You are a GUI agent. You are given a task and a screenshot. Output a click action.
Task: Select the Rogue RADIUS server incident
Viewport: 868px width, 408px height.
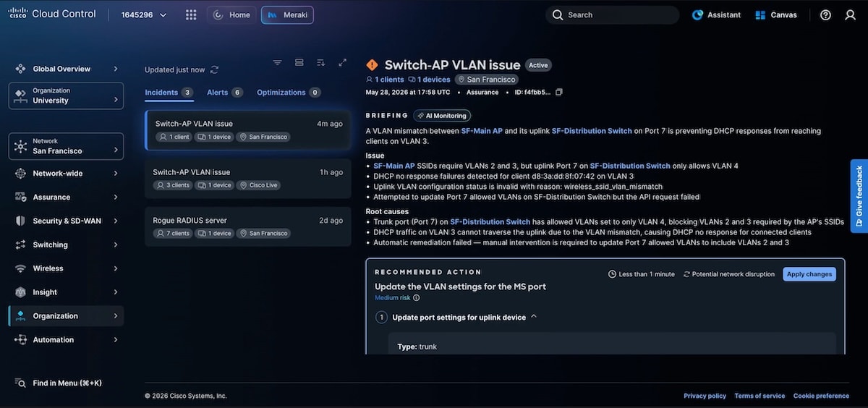click(248, 226)
